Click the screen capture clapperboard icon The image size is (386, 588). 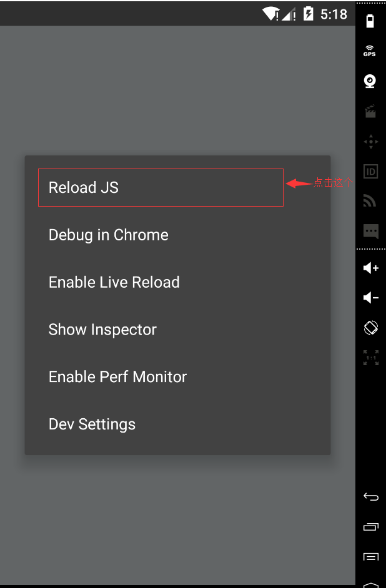tap(370, 111)
